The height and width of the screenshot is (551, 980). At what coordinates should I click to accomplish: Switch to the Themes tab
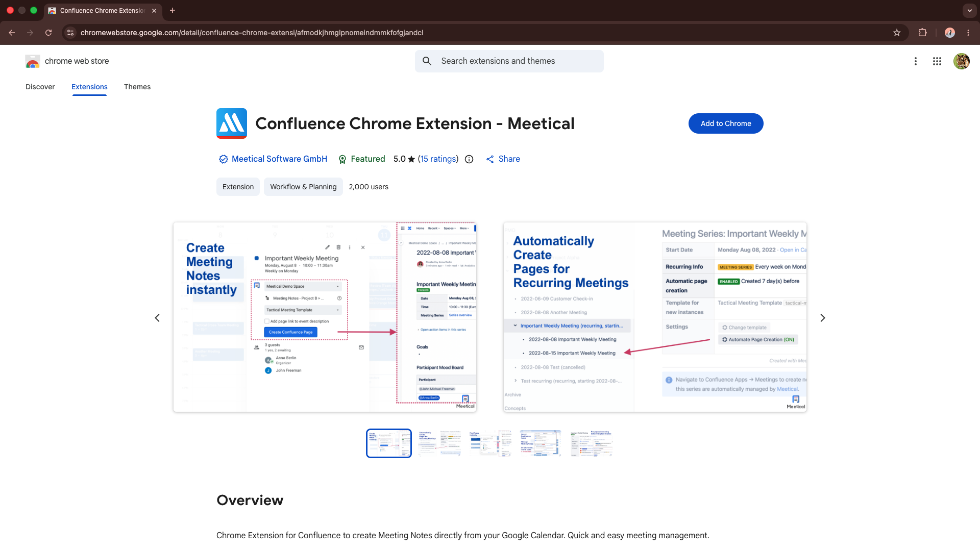pos(137,87)
